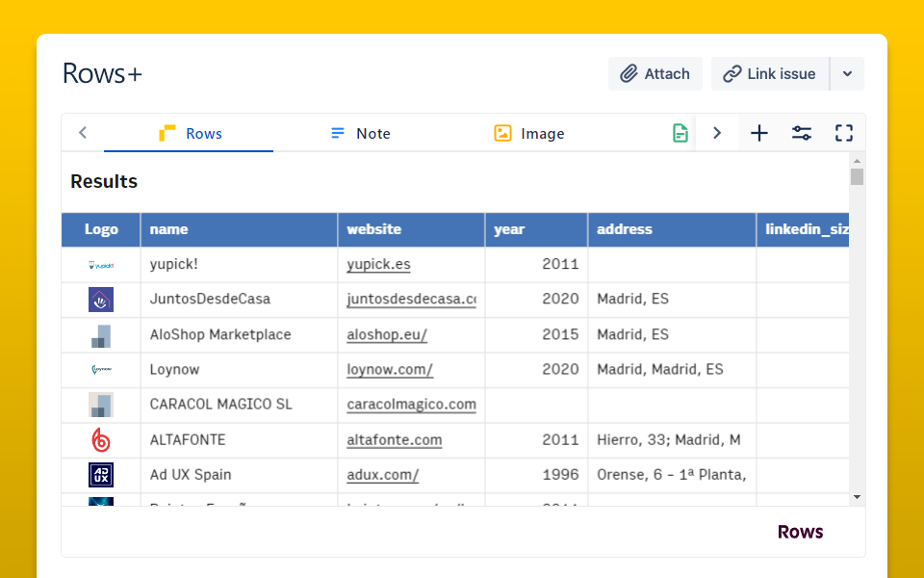Click the Results heading
The width and height of the screenshot is (924, 578).
click(104, 182)
